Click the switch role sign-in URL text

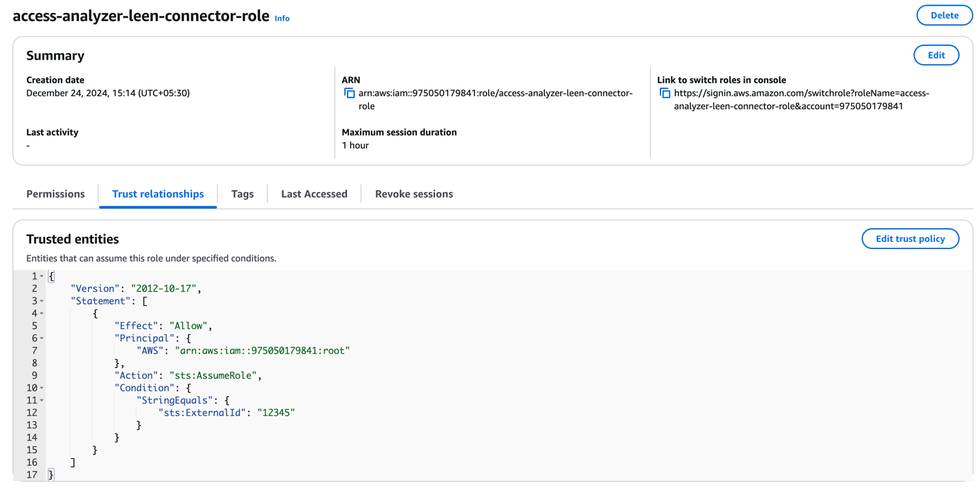tap(801, 99)
